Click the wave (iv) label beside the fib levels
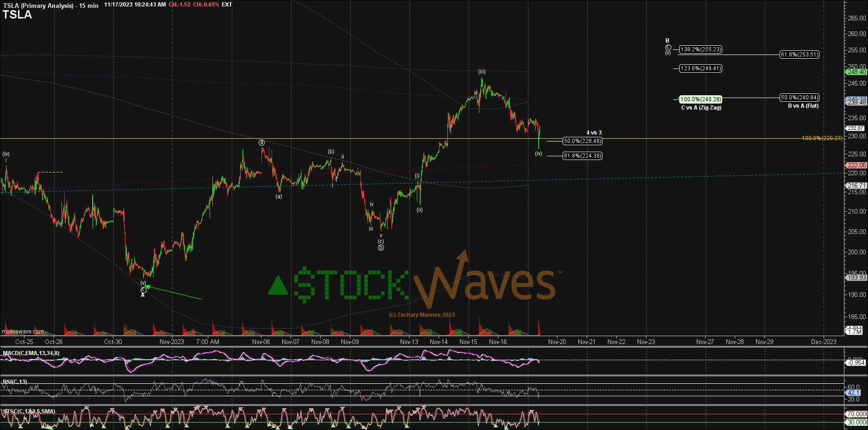 pyautogui.click(x=539, y=154)
